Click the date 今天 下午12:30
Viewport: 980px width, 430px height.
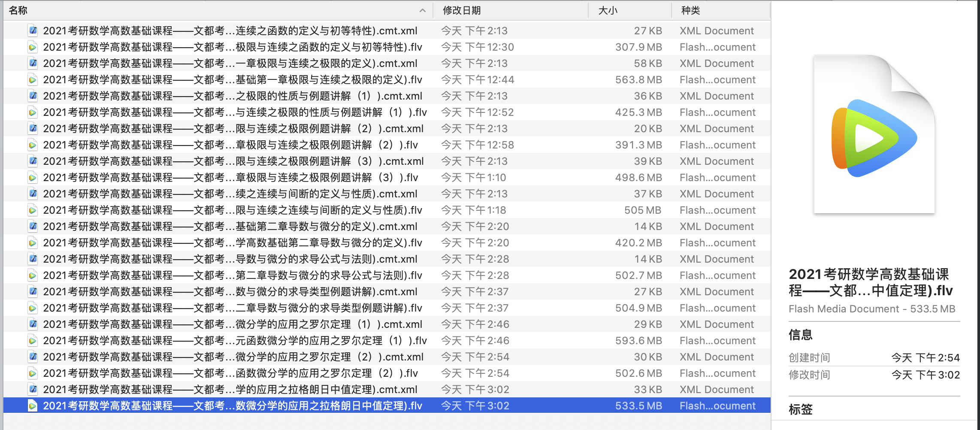pyautogui.click(x=478, y=47)
